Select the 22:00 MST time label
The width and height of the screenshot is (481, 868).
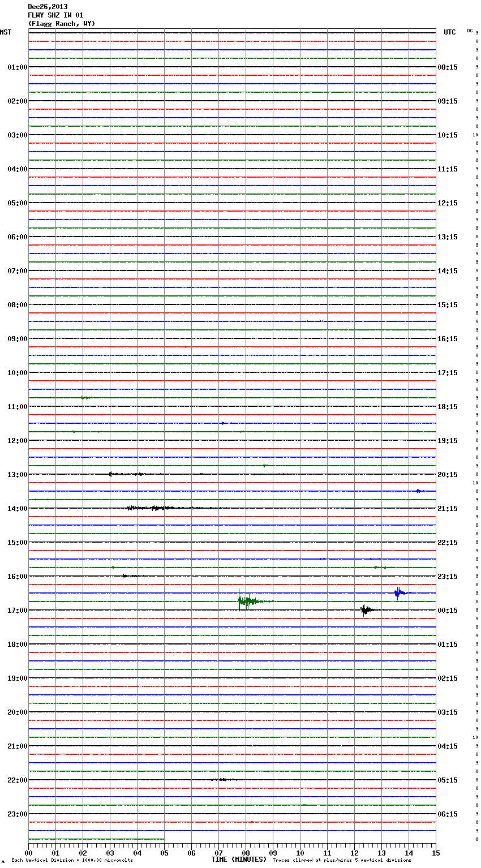pyautogui.click(x=17, y=780)
